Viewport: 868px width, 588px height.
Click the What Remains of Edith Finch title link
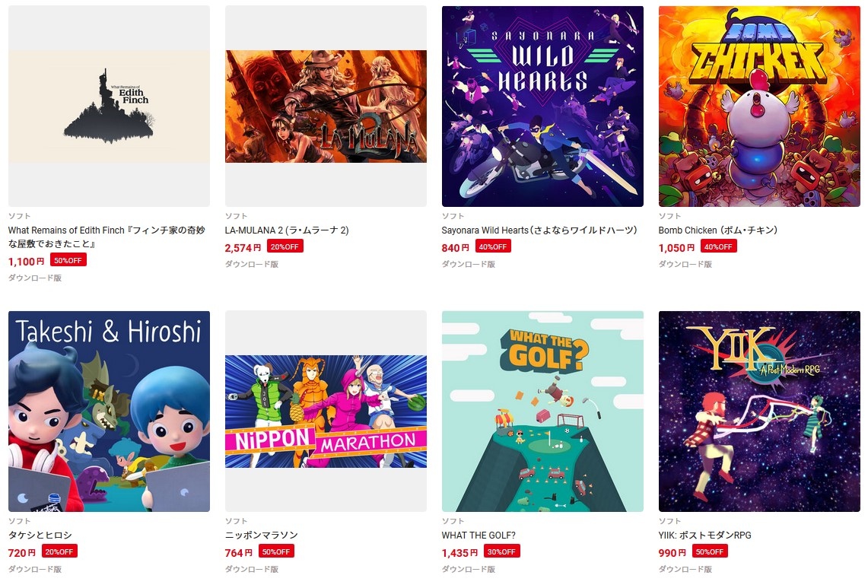pos(107,237)
